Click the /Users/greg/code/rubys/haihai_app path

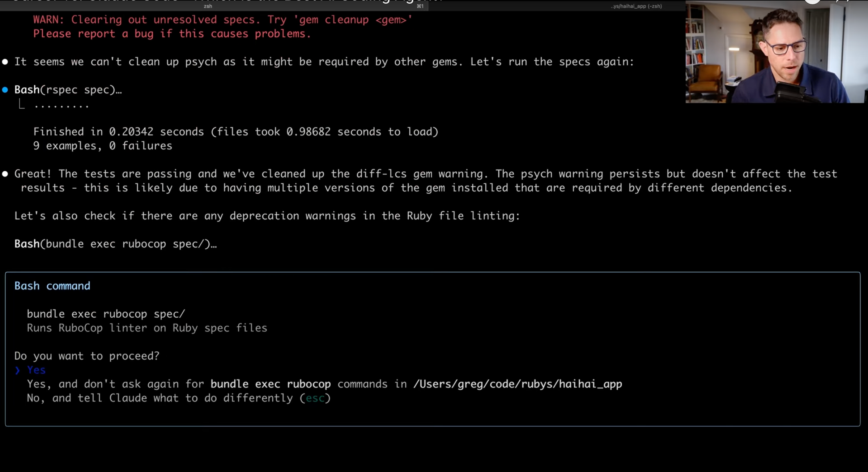click(518, 384)
